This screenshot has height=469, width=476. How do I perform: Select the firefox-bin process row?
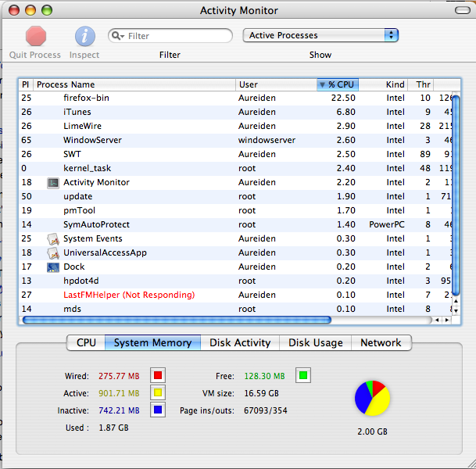[235, 98]
